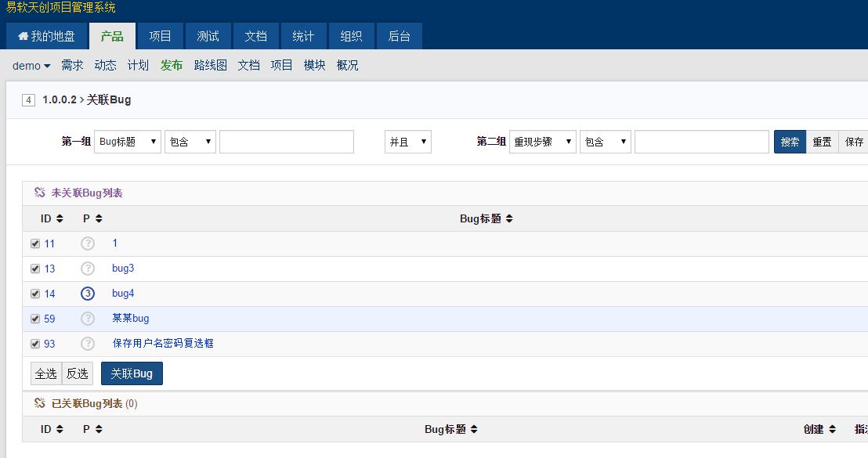Switch to the 统计 tab

303,37
